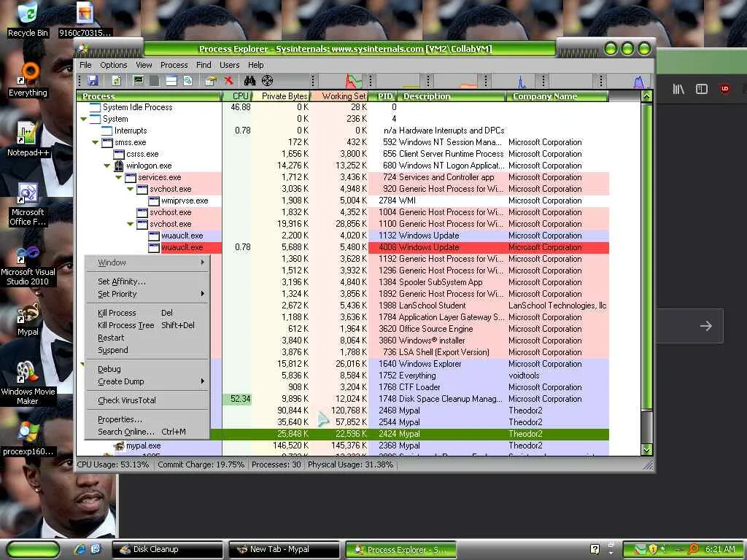The image size is (747, 560).
Task: Click the orange Everything search tray icon
Action: (694, 549)
